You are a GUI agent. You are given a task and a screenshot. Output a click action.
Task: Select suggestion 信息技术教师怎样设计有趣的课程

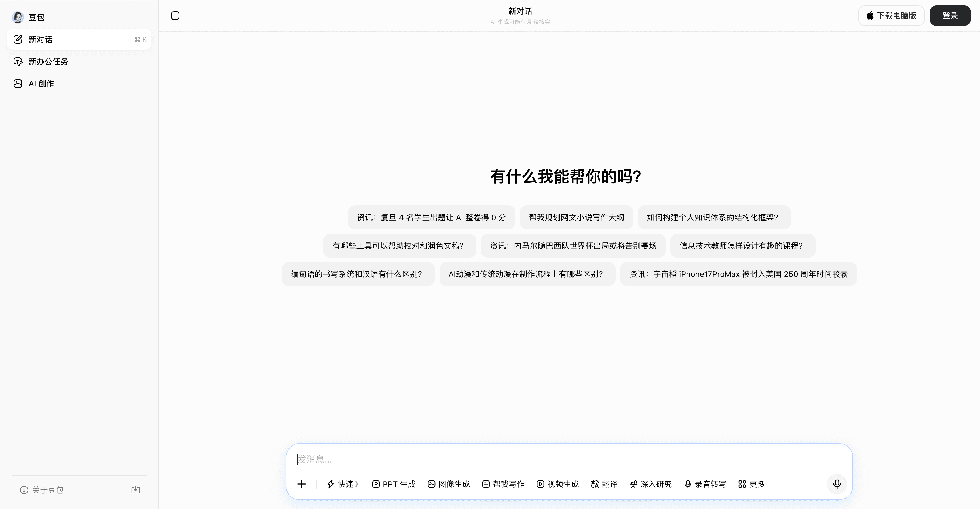(743, 246)
